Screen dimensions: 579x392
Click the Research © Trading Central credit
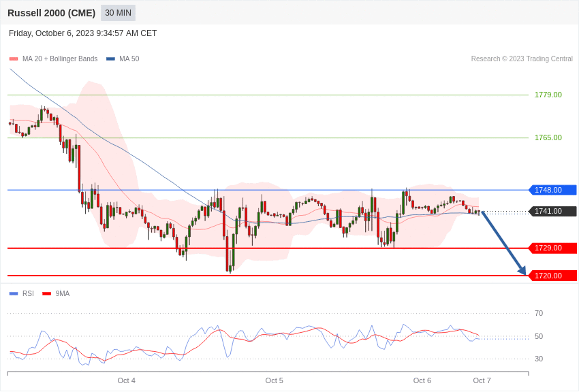pyautogui.click(x=522, y=59)
